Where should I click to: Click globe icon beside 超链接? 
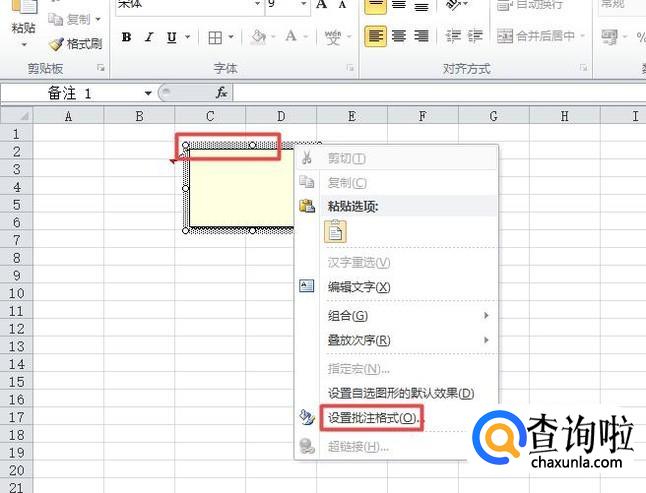307,446
